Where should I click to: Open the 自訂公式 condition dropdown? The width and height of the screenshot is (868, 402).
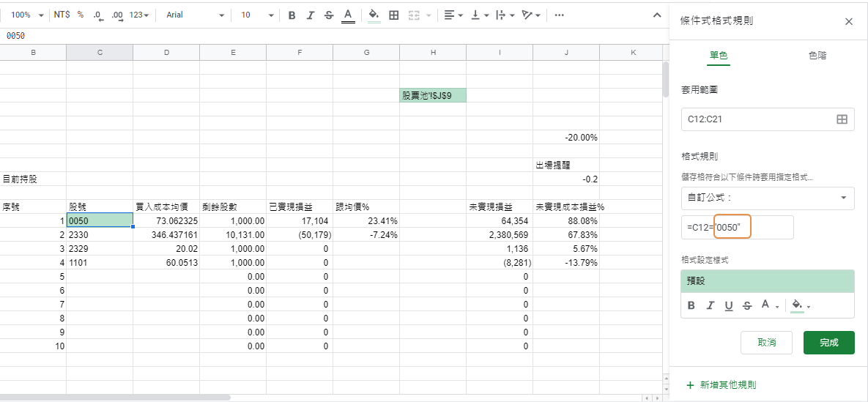[x=767, y=198]
